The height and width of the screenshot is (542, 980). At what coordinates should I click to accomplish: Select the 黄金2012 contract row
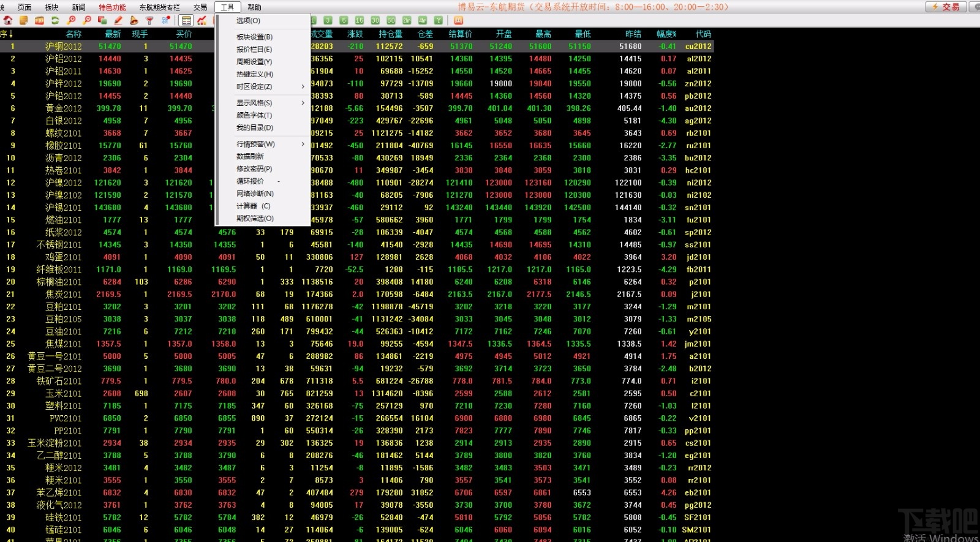click(x=357, y=108)
